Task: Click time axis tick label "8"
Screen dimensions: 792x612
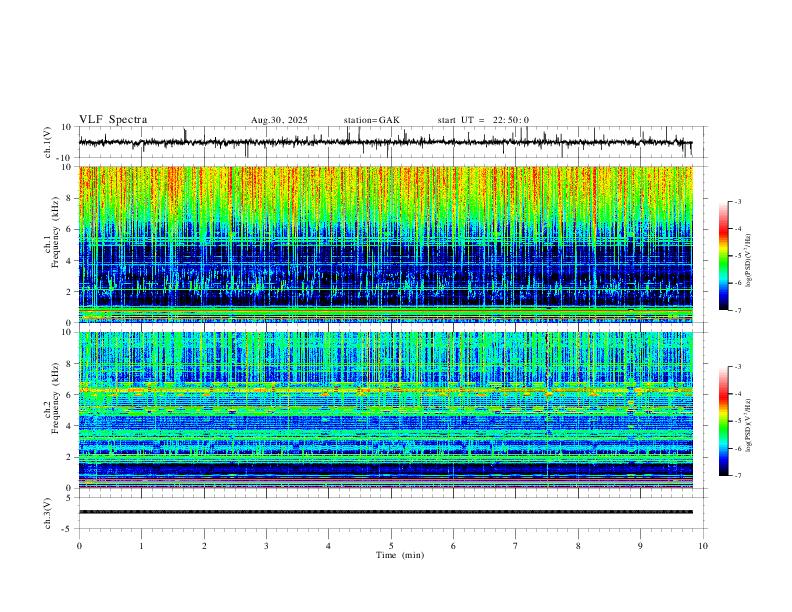Action: 578,546
